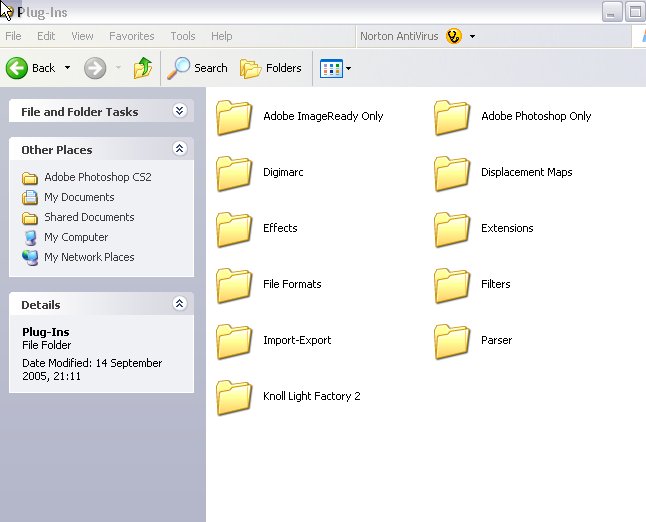Viewport: 646px width, 522px height.
Task: Open the Favorites menu
Action: pyautogui.click(x=131, y=36)
